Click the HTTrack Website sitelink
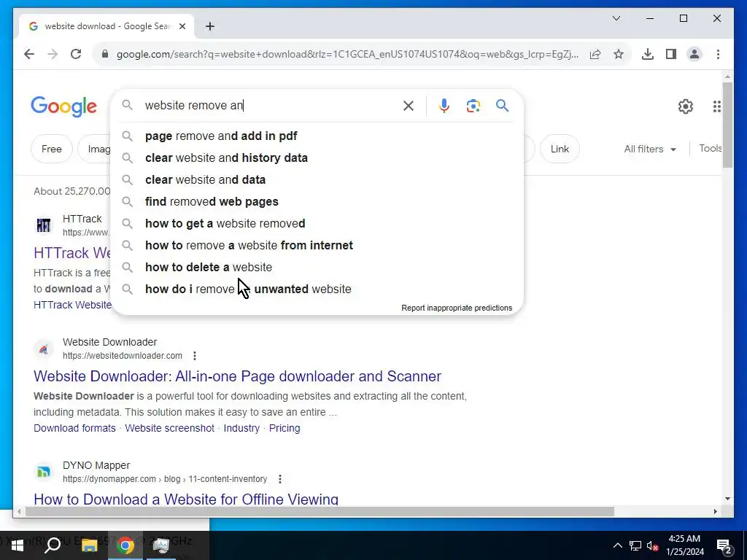This screenshot has width=747, height=560. [72, 305]
